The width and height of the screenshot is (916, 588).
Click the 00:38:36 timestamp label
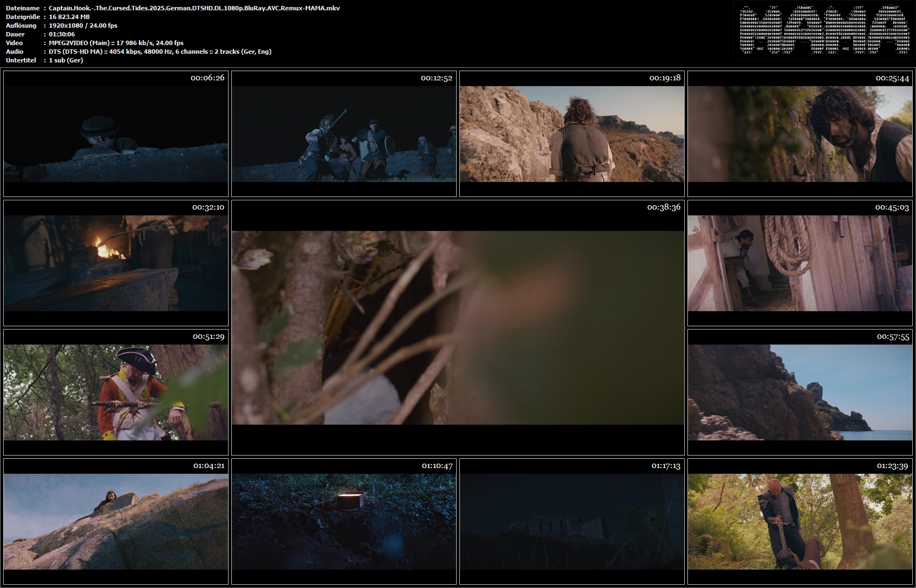pyautogui.click(x=664, y=207)
